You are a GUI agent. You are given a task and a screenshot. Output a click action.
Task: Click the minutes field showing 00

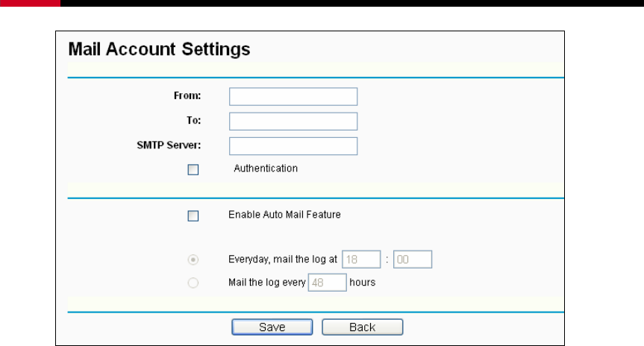coord(413,259)
